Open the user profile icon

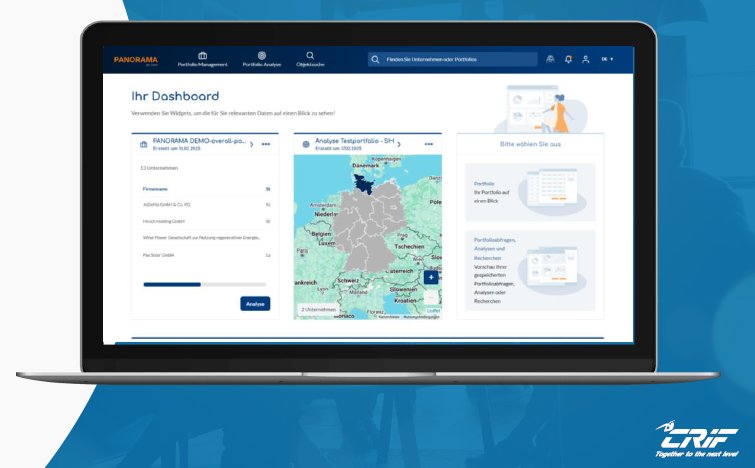[x=586, y=59]
